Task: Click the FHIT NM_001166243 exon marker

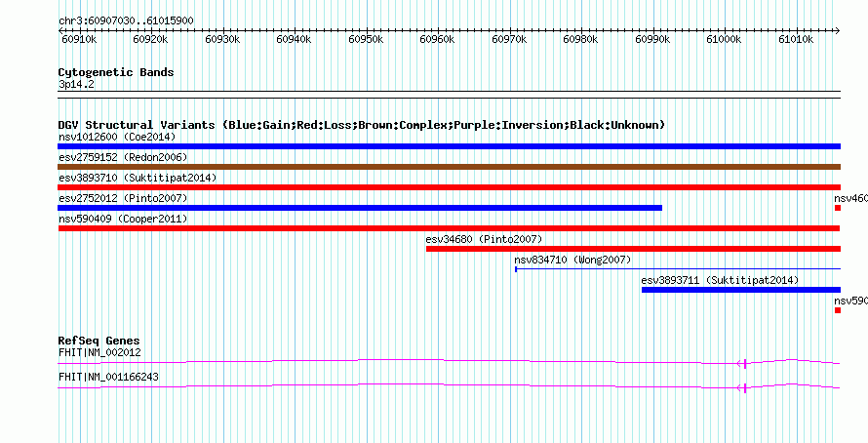Action: point(745,387)
